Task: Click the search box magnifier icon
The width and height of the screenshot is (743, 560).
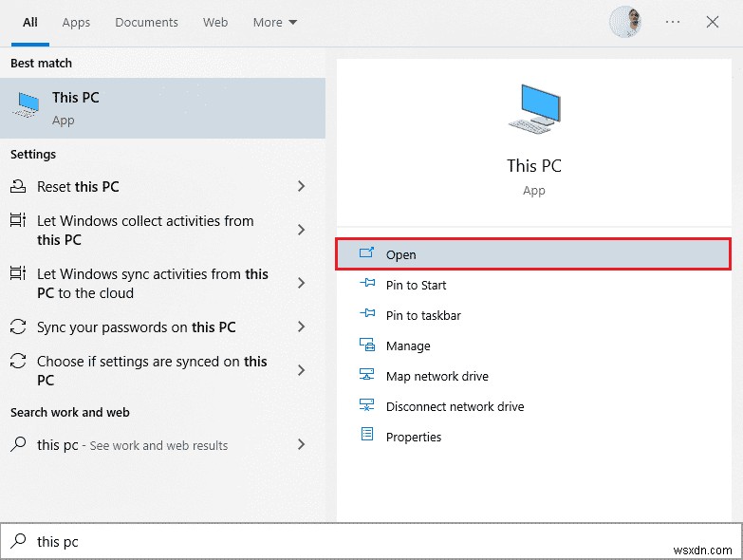Action: point(18,541)
